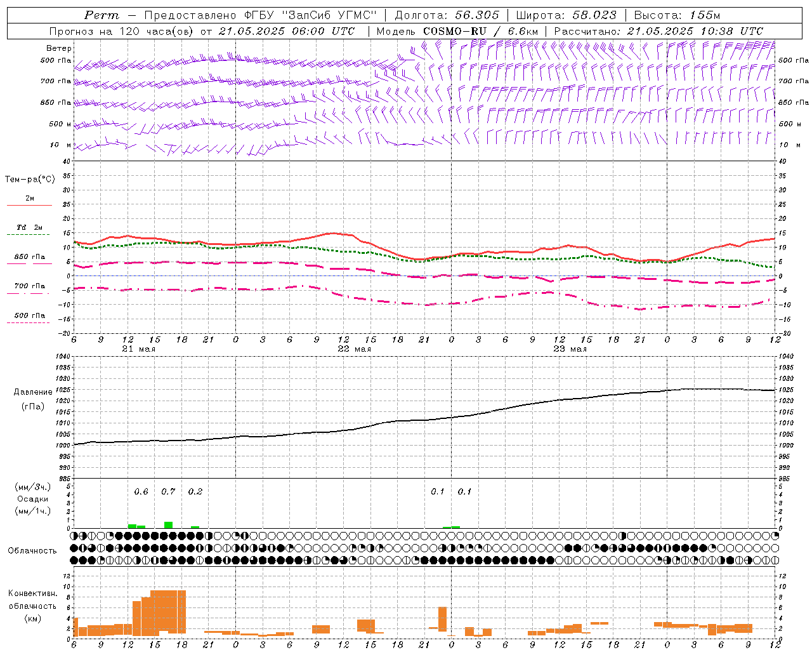The image size is (812, 650).
Task: Click the (мм/3ч.) precipitation unit label
Action: (33, 487)
